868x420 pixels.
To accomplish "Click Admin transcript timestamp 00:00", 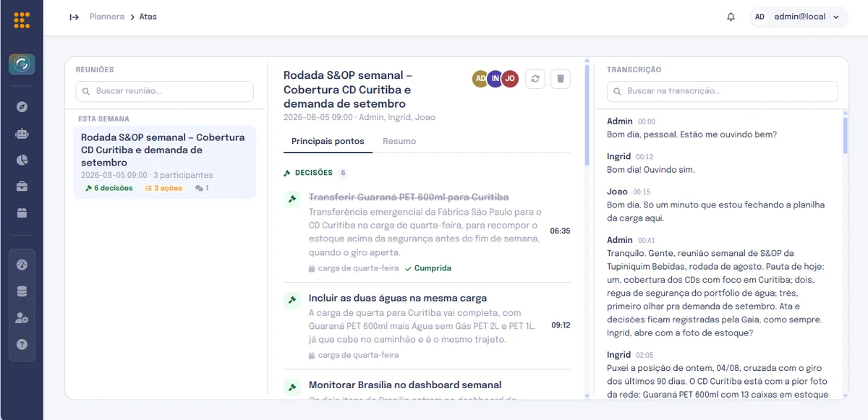I will pos(646,122).
